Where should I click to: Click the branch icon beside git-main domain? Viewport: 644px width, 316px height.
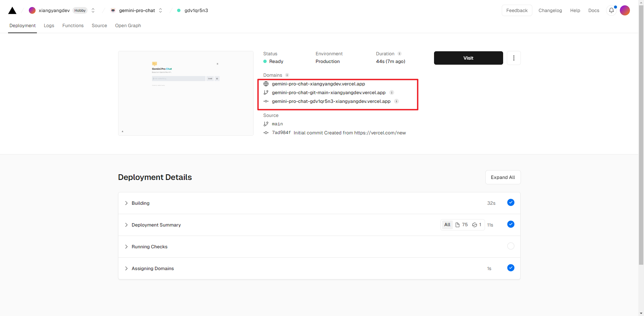(x=266, y=92)
